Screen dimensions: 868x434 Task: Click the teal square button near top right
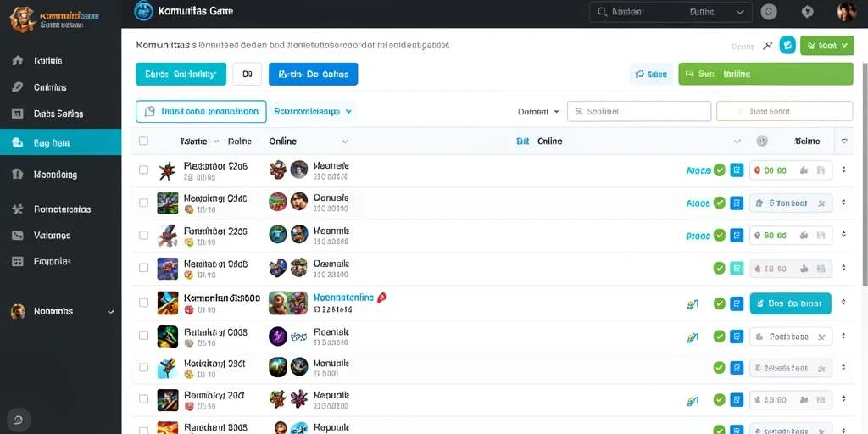click(x=787, y=46)
